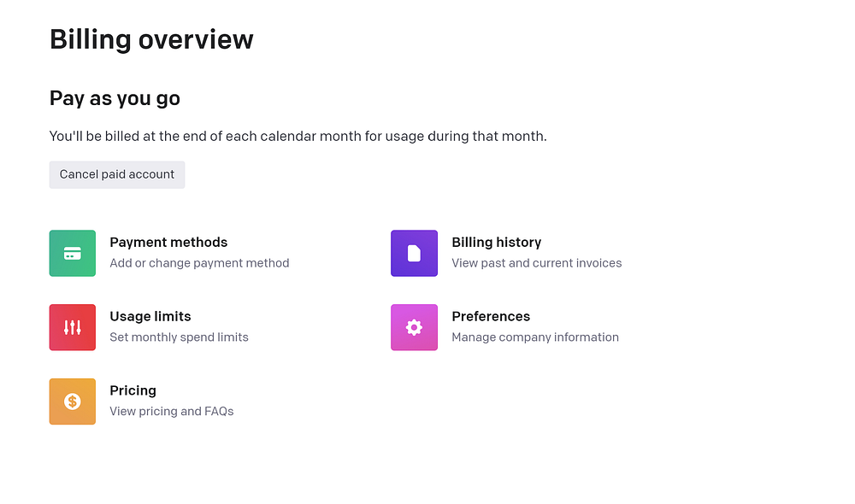Click 'View past and current invoices' text
855x504 pixels.
pos(536,263)
